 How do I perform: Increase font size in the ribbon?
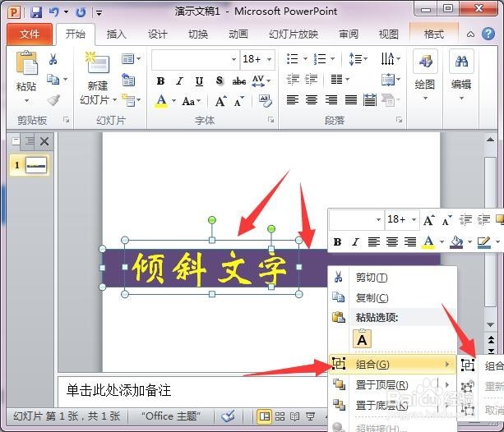tap(221, 102)
